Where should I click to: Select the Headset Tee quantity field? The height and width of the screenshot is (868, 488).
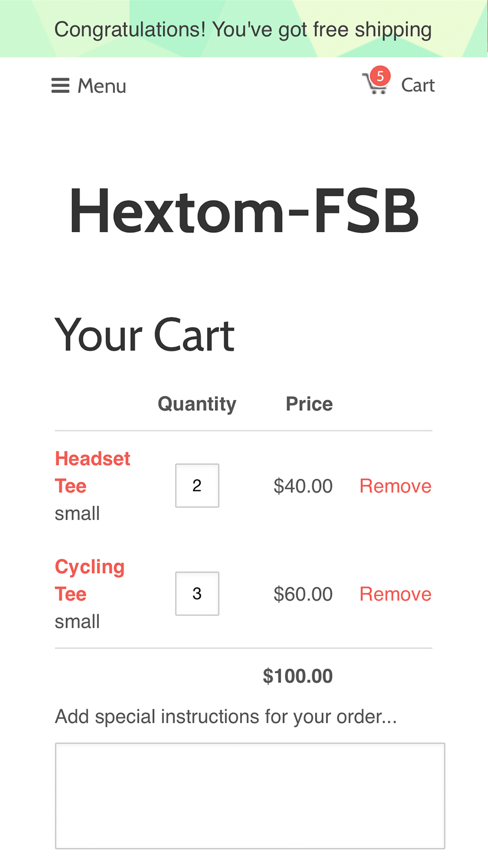(x=197, y=486)
